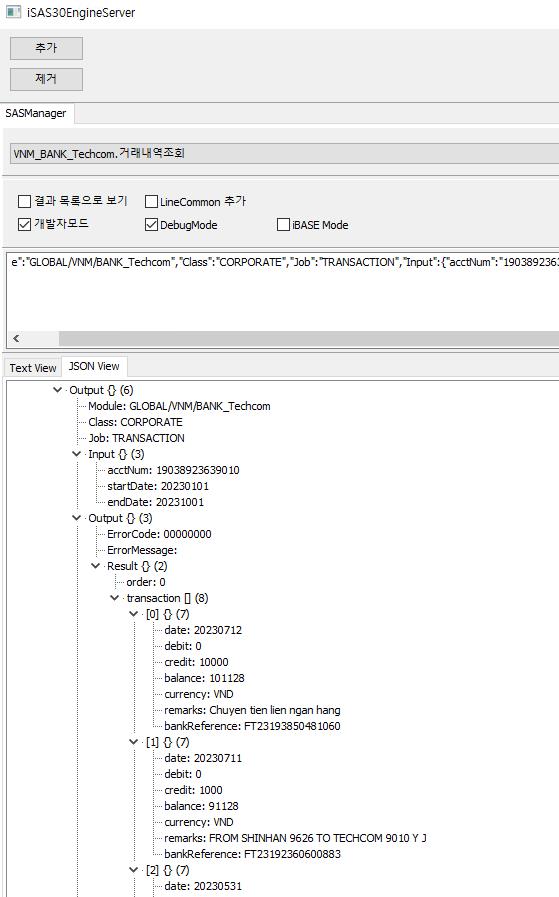559x897 pixels.
Task: Click into the JSON request input text box
Action: (283, 292)
